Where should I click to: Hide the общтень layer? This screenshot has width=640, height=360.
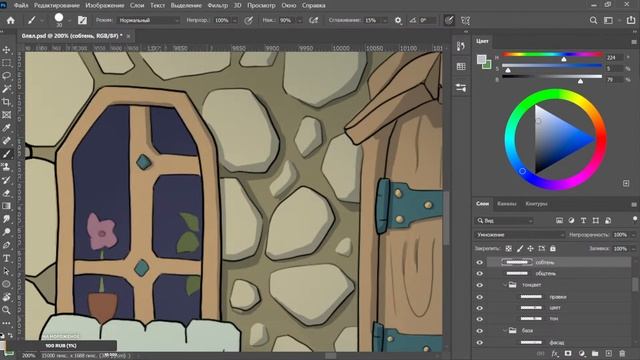[480, 273]
